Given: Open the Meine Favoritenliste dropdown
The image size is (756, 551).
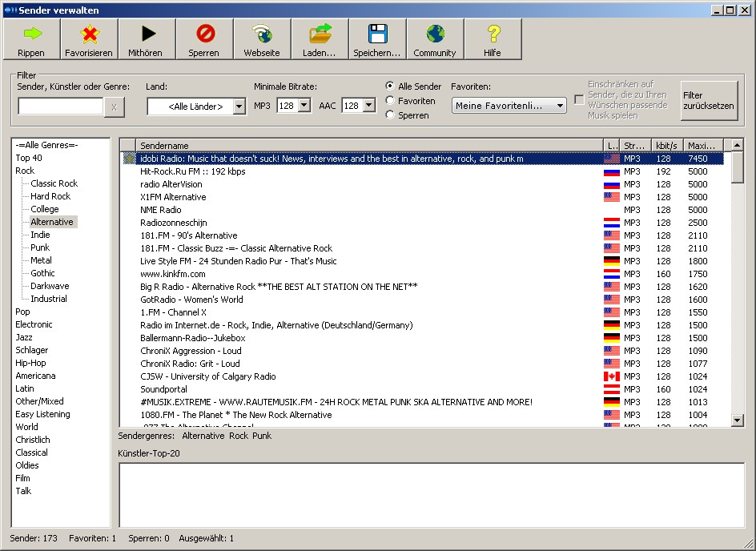Looking at the screenshot, I should 509,105.
